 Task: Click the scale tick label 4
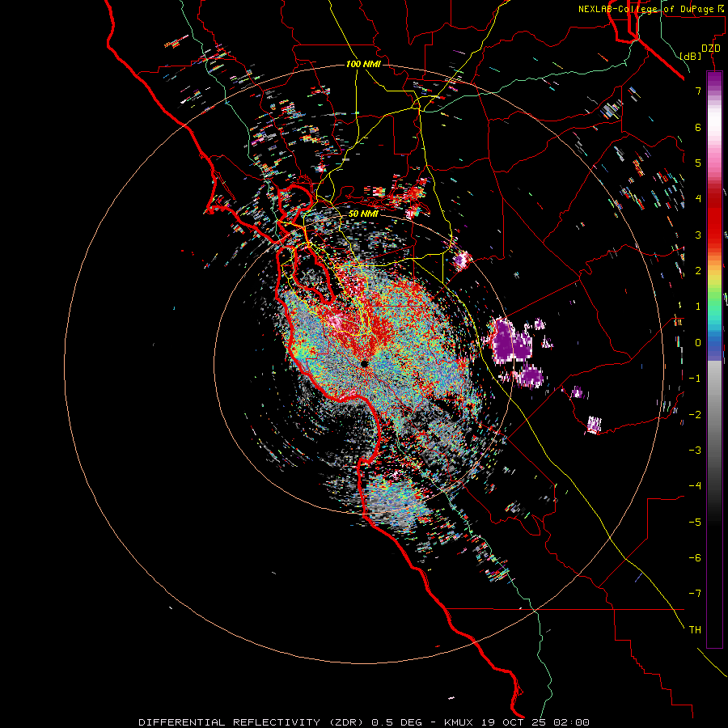[x=698, y=198]
